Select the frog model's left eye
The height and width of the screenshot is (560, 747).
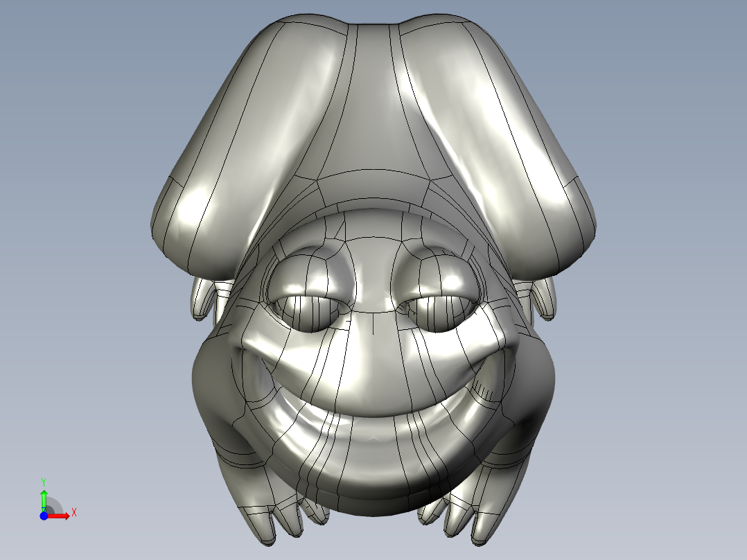(312, 290)
